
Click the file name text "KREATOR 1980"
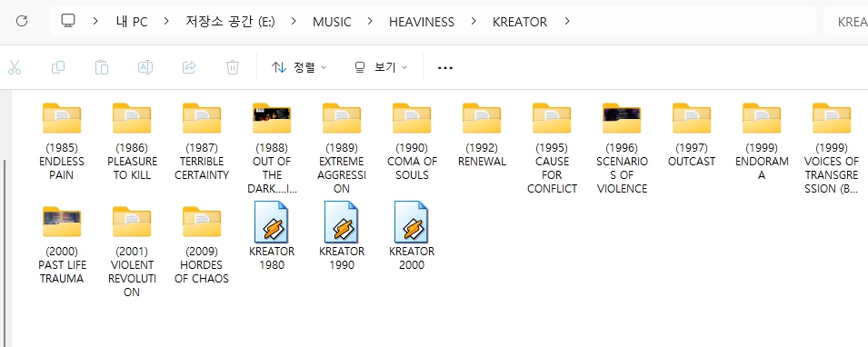pyautogui.click(x=272, y=258)
